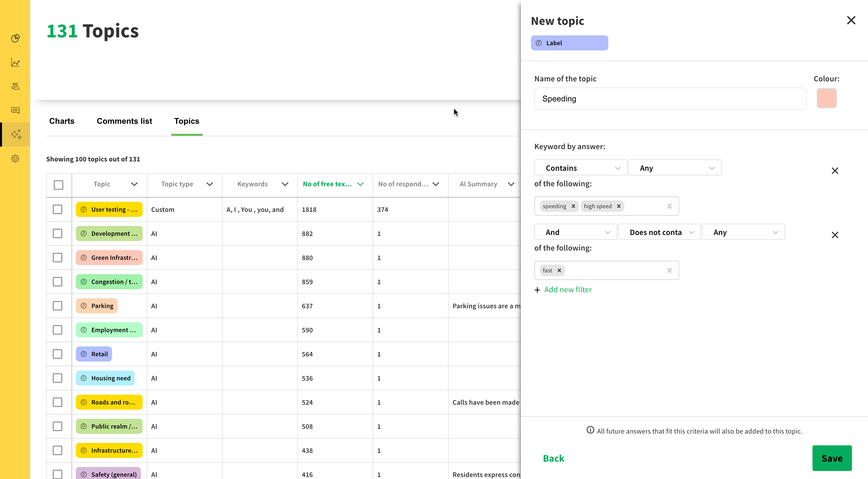Click the Save button
The image size is (868, 479).
tap(832, 458)
